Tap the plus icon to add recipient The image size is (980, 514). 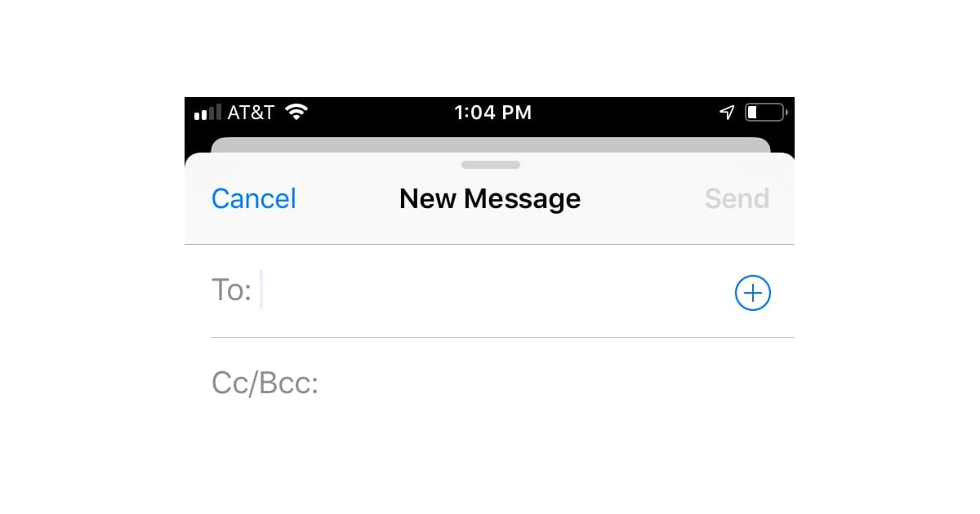[x=752, y=293]
